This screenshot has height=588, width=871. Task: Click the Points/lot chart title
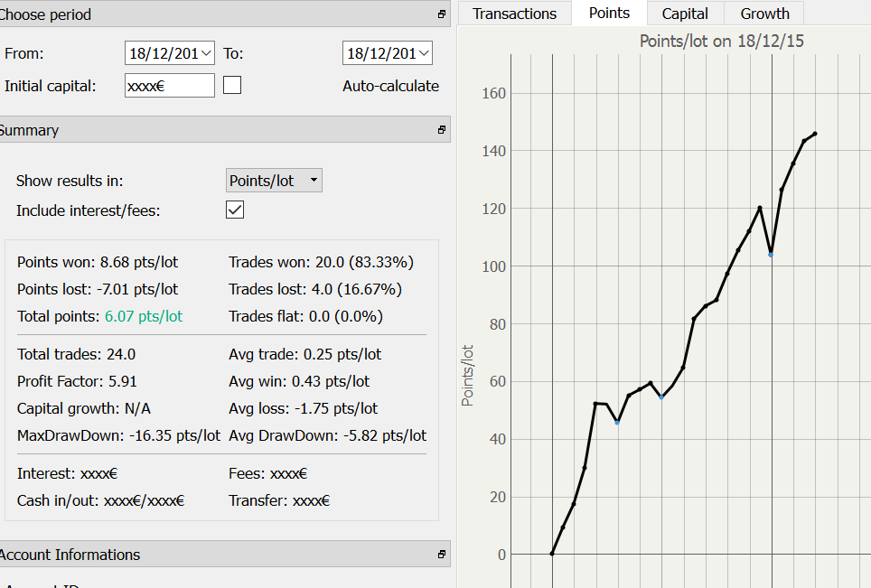point(721,41)
